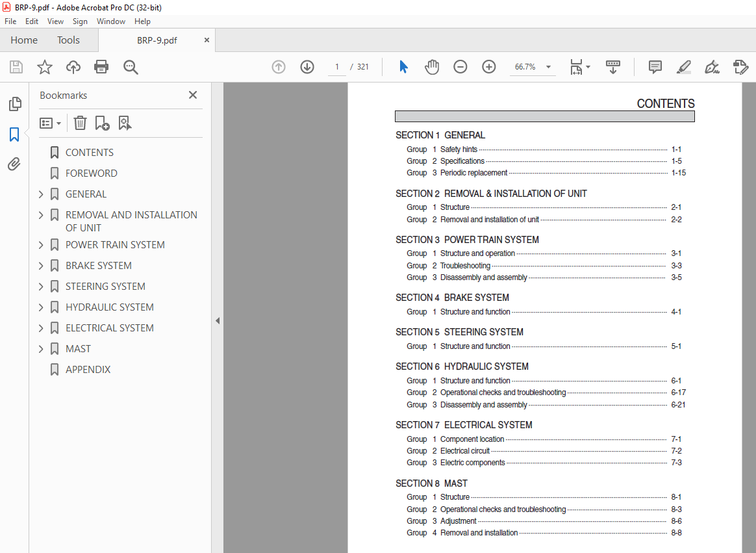Zoom in with plus icon
The height and width of the screenshot is (553, 756).
[489, 67]
